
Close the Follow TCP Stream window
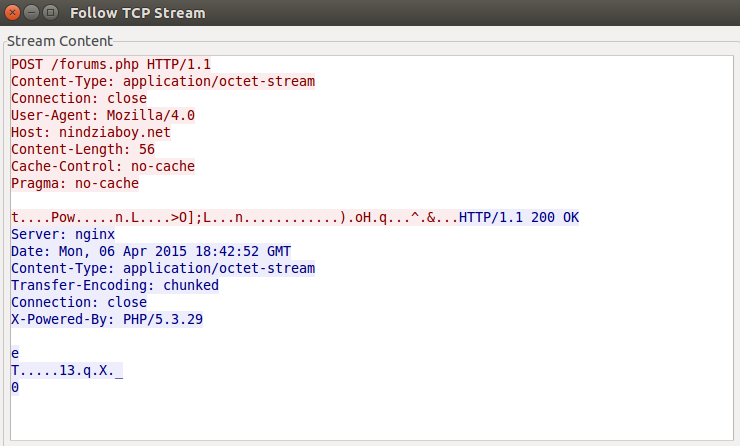12,14
